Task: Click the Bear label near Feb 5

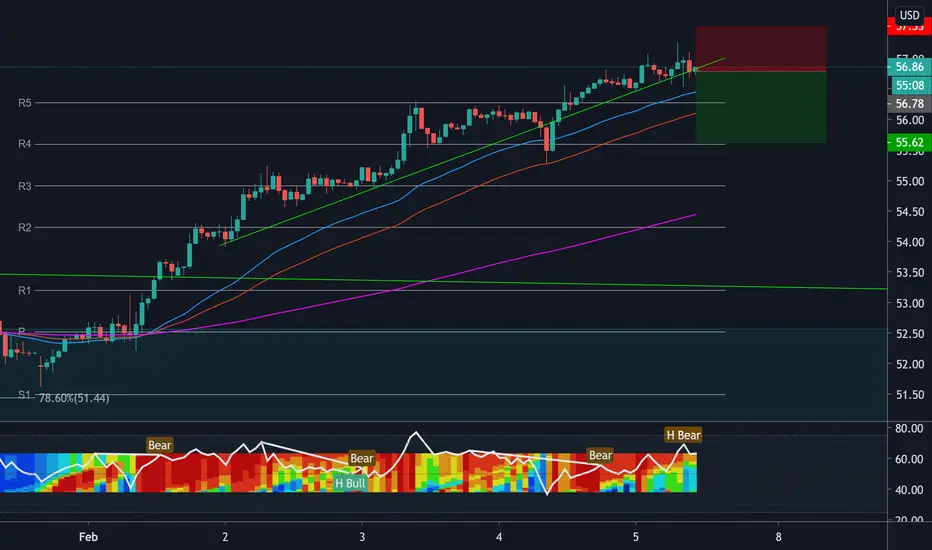Action: coord(600,455)
